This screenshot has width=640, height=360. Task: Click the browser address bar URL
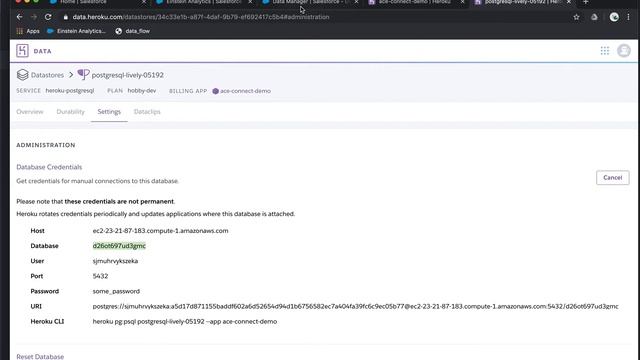pos(201,17)
